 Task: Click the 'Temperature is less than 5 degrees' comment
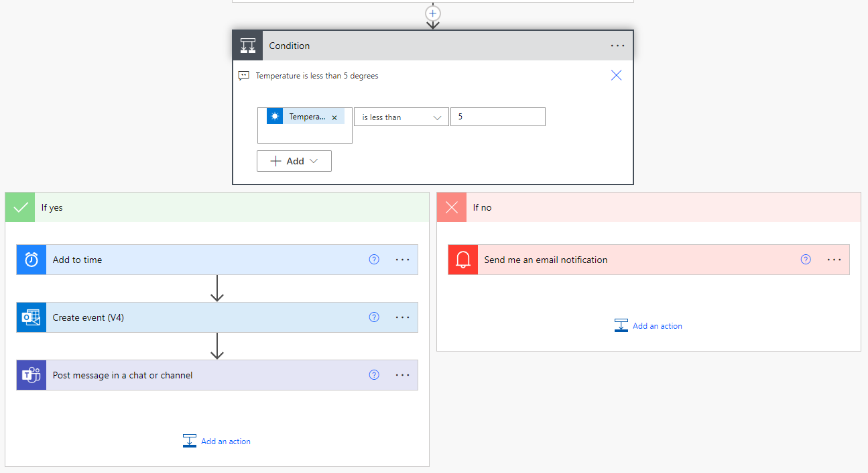point(317,76)
